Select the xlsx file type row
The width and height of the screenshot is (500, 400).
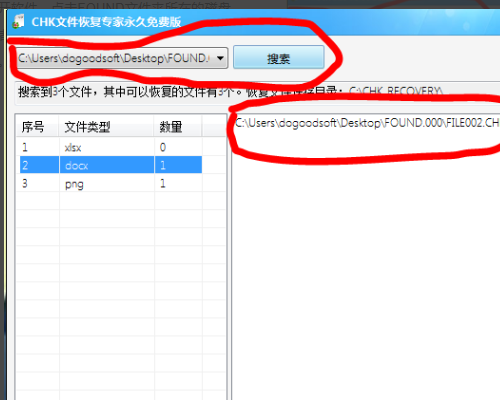(111, 147)
